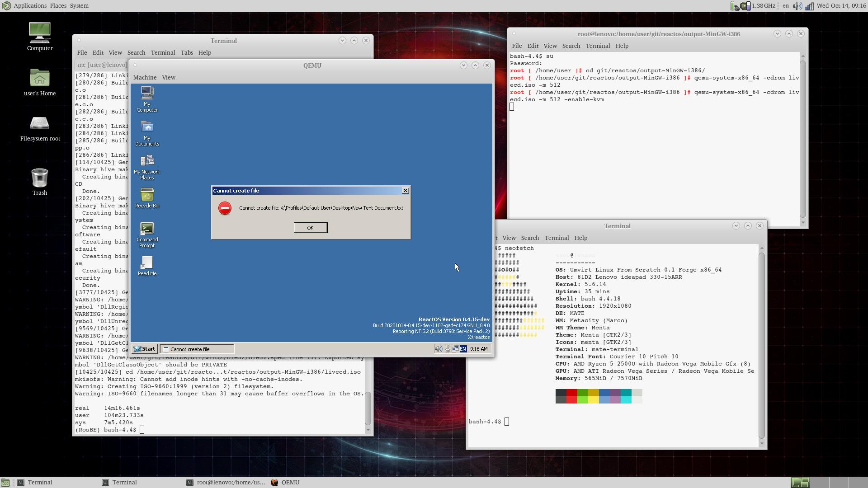
Task: Click OK in Cannot create file dialog
Action: pos(310,228)
